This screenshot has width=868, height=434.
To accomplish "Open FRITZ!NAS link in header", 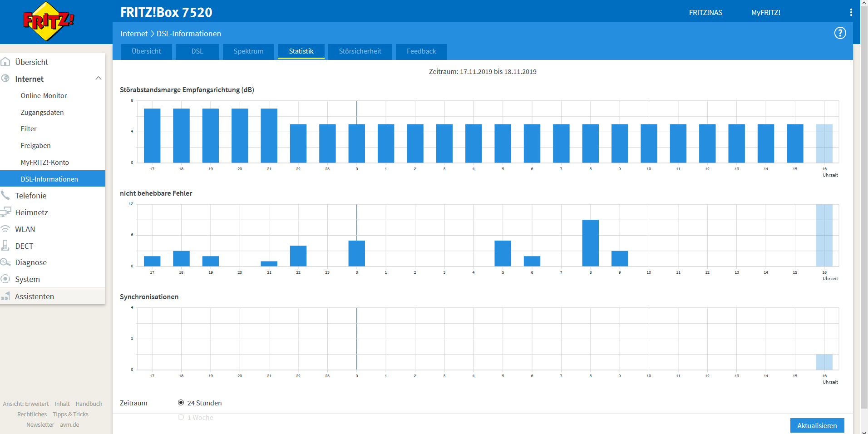I will (705, 13).
